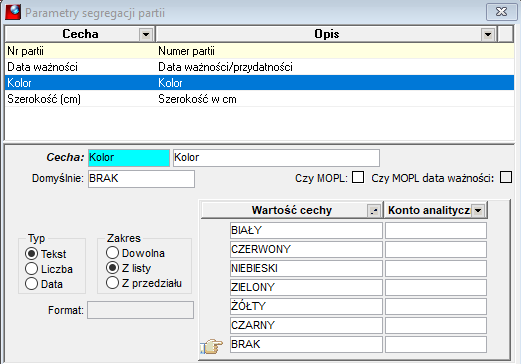Image resolution: width=521 pixels, height=364 pixels.
Task: Click the red application icon in title bar
Action: (x=13, y=12)
